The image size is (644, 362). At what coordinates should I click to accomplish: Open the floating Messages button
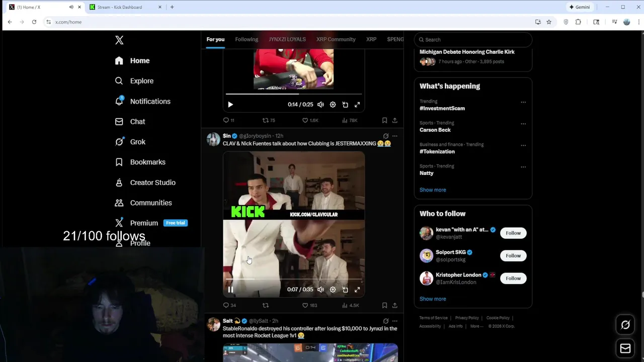625,348
